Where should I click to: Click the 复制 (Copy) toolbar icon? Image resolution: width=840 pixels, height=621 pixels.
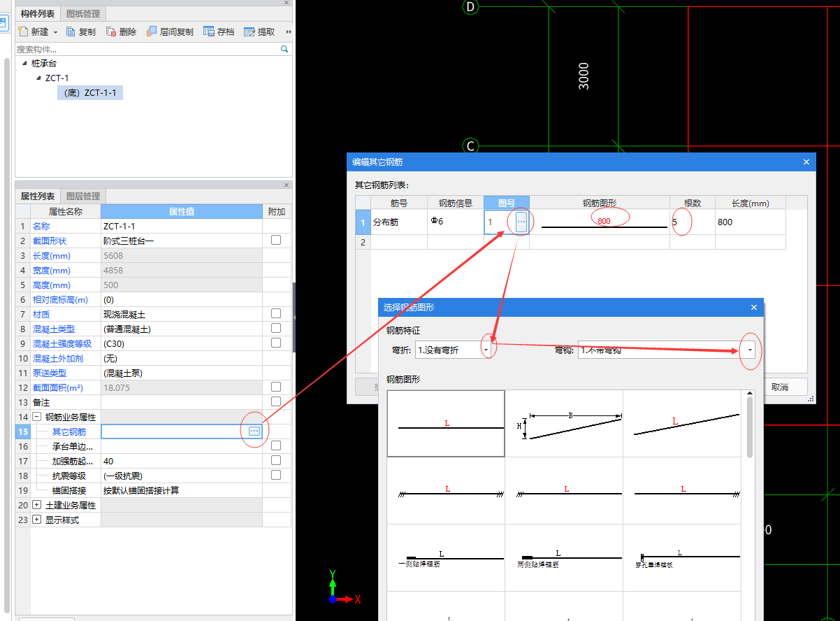click(71, 31)
